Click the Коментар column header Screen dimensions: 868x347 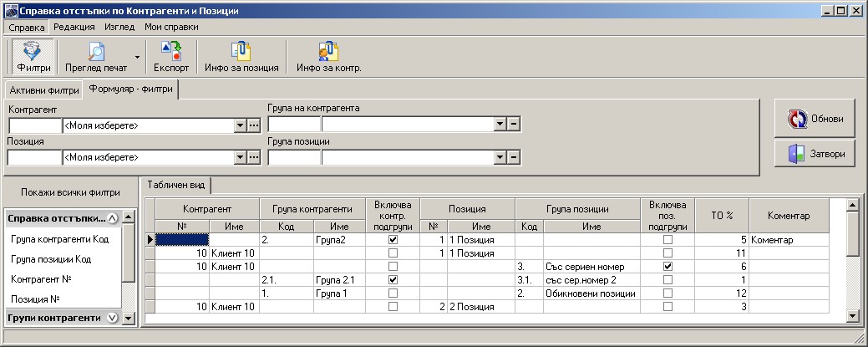click(x=789, y=216)
